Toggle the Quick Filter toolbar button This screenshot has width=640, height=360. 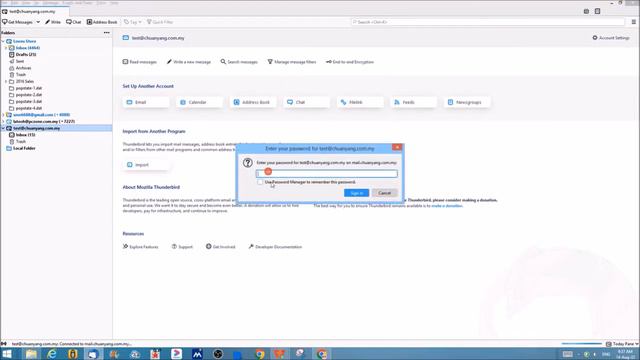[x=160, y=22]
